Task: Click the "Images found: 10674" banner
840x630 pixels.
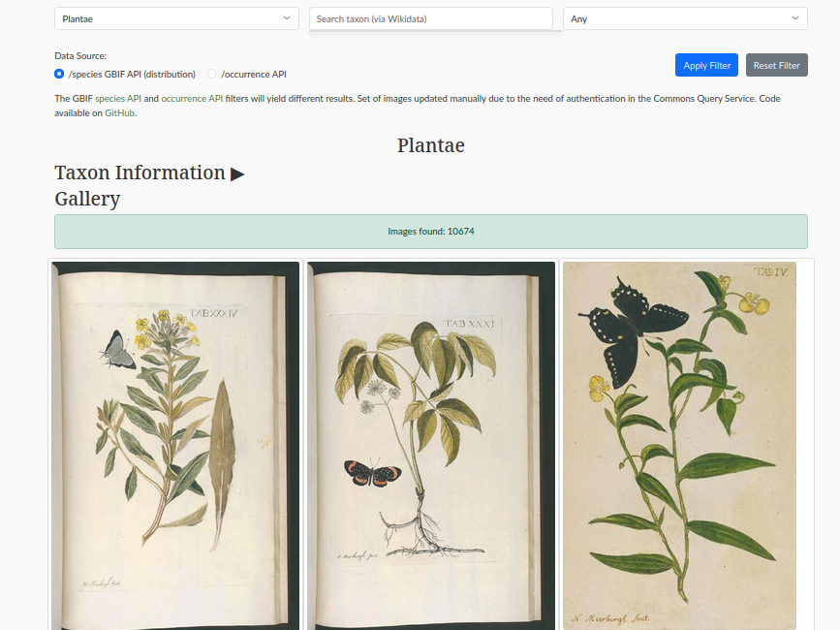Action: click(x=431, y=232)
